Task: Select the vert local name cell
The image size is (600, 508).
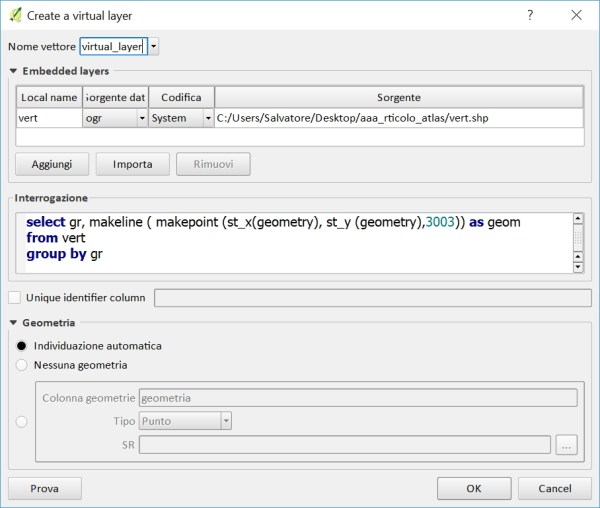Action: [48, 118]
